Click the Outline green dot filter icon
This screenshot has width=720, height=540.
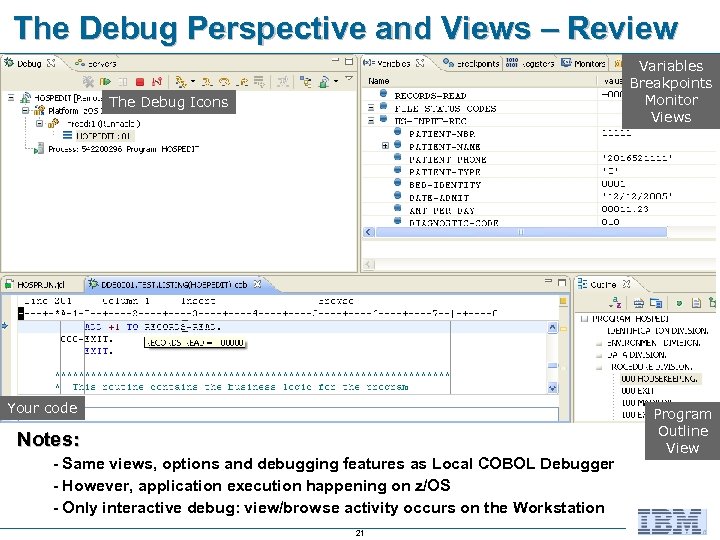tap(679, 303)
